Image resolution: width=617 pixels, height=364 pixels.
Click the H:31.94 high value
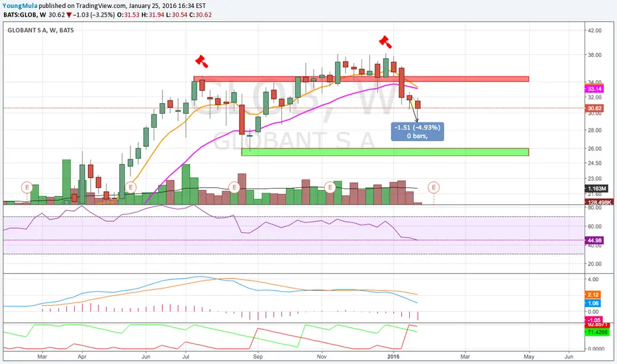[153, 15]
